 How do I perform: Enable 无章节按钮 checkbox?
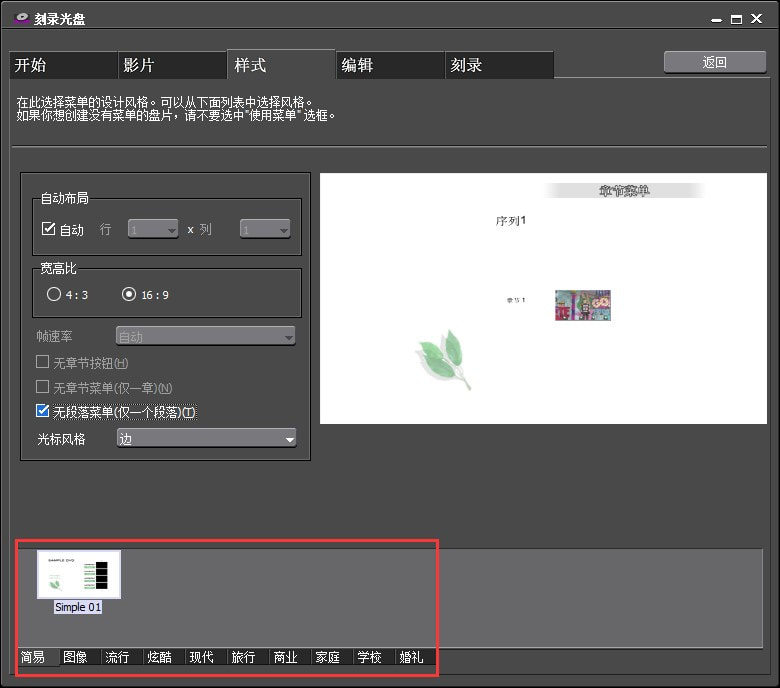[43, 362]
